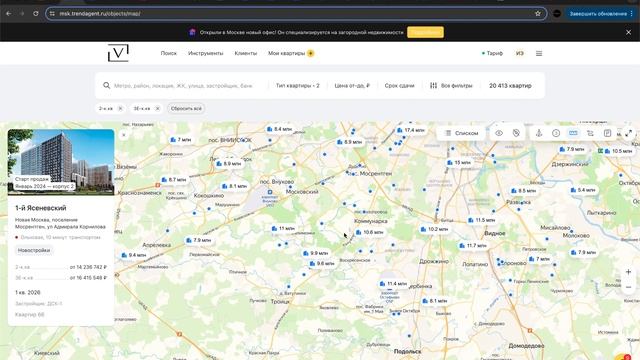
Task: Select the 3Е-к.кв price row in card
Action: [x=61, y=278]
